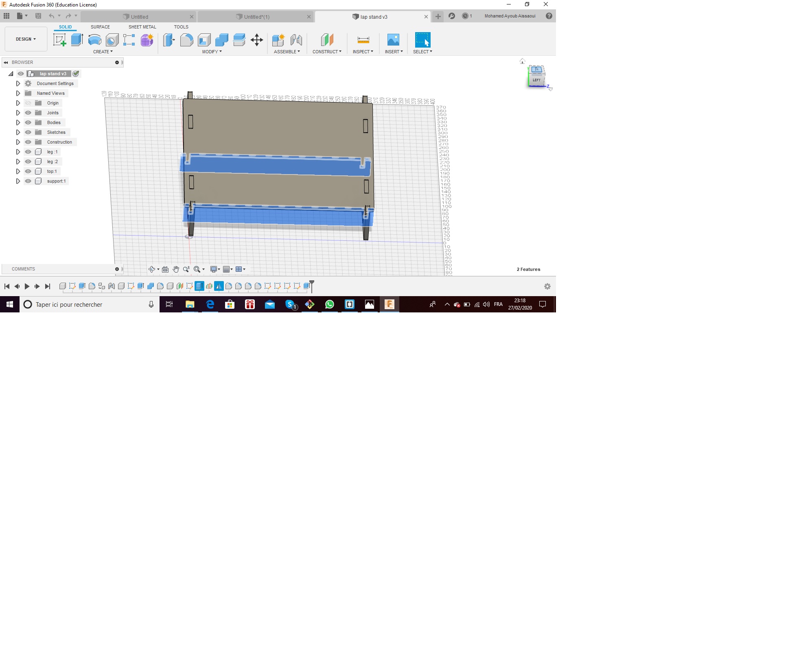Image resolution: width=801 pixels, height=672 pixels.
Task: Click the Revolve tool icon
Action: pyautogui.click(x=94, y=40)
